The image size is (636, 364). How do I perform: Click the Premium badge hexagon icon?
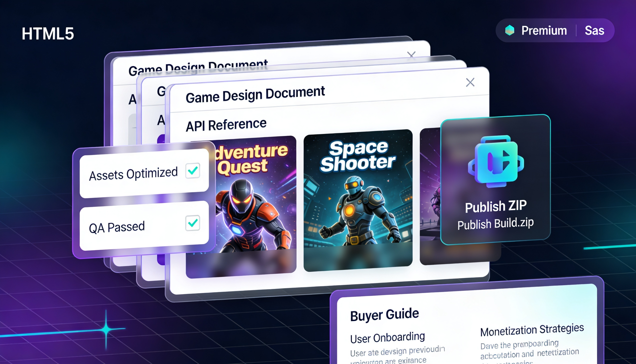pyautogui.click(x=509, y=30)
